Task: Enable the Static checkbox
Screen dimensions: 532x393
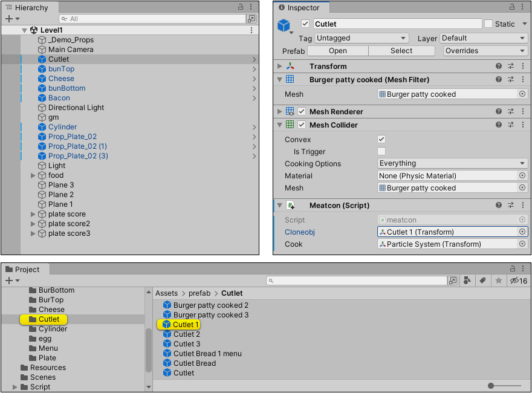Action: click(488, 24)
